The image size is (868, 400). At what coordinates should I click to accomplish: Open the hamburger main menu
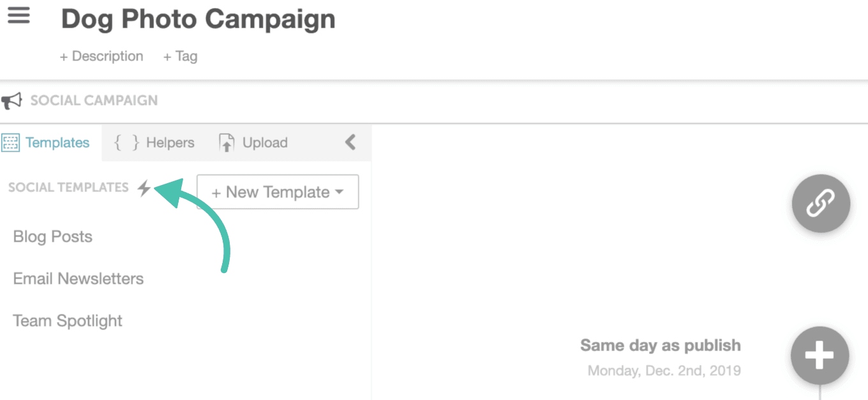(x=19, y=15)
